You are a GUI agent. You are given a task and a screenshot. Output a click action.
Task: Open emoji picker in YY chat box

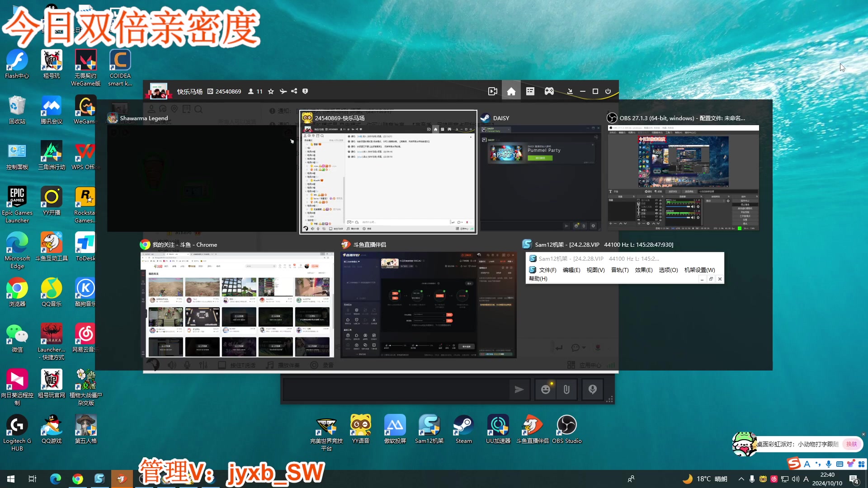pos(546,389)
